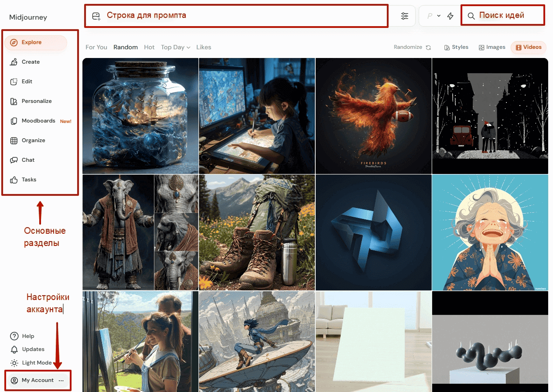Show the Styles filter
The width and height of the screenshot is (553, 392).
coord(456,47)
